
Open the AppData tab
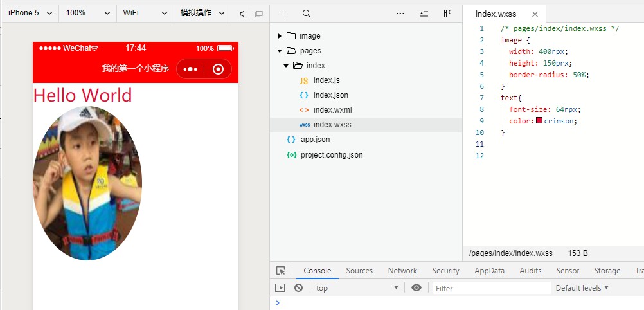click(489, 271)
